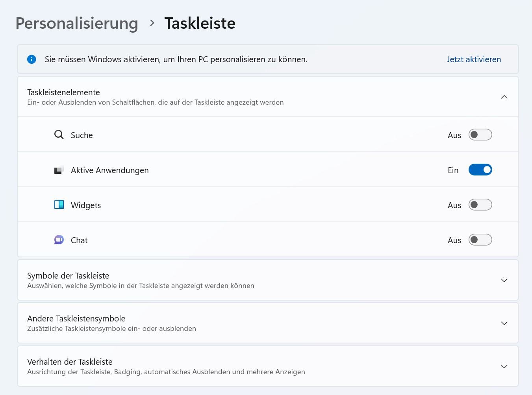Go back to Personalisierung breadcrumb
532x395 pixels.
pyautogui.click(x=77, y=23)
